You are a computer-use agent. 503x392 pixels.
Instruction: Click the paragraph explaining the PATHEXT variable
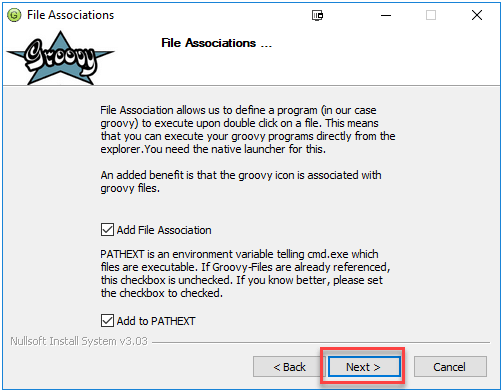coord(245,273)
